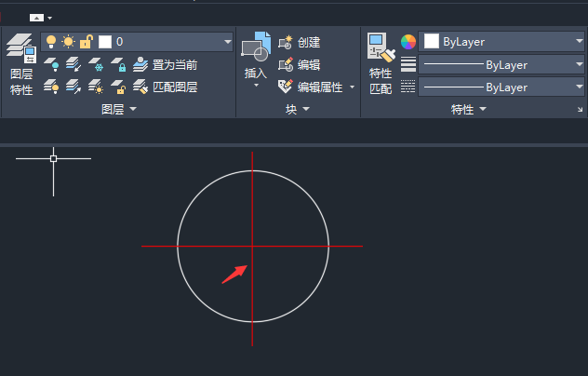Click the layer Unlock open-padlock tool icon
Viewport: 588px width, 376px height.
118,87
